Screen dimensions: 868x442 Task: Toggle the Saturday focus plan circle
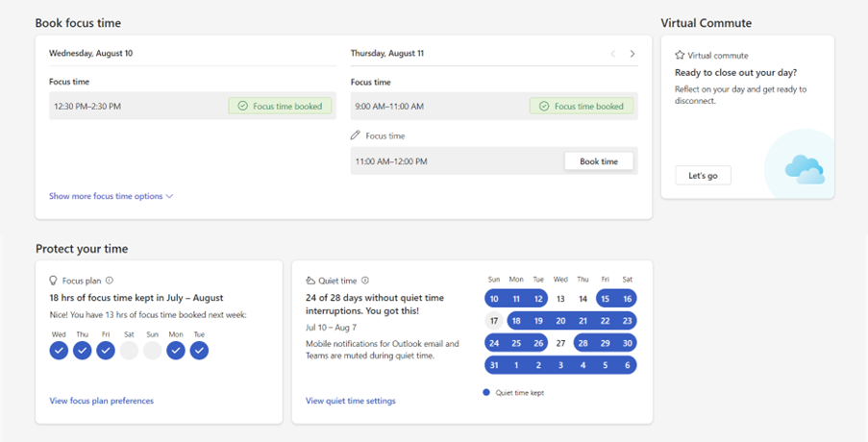(129, 351)
